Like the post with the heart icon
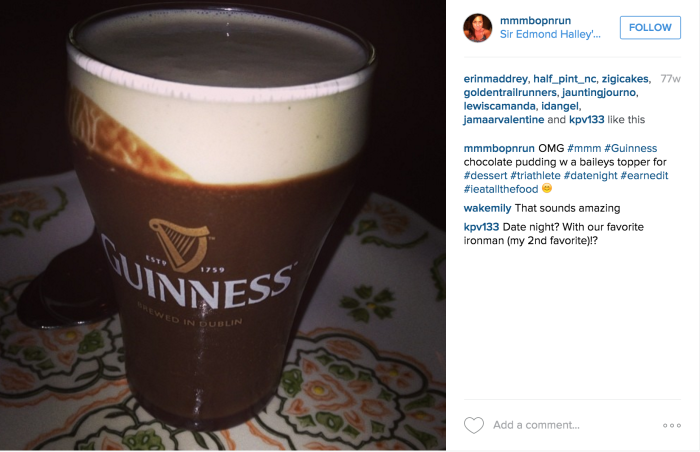700x452 pixels. click(474, 425)
